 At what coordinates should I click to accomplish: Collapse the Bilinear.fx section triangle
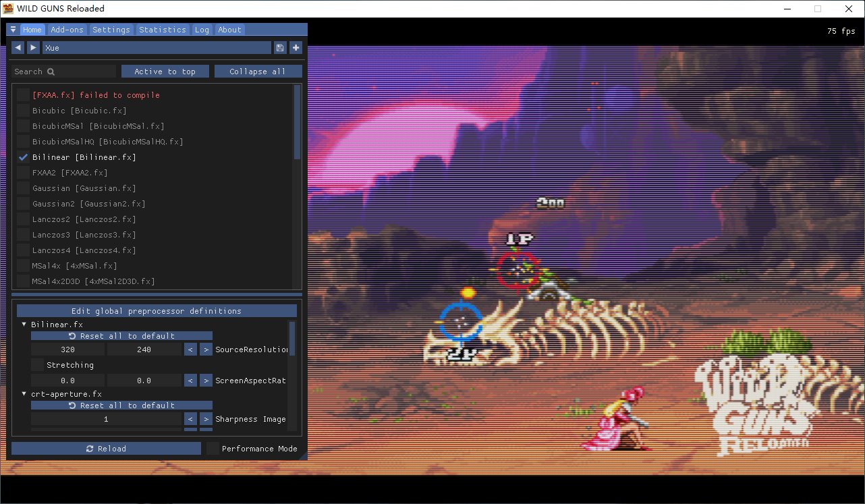point(24,325)
